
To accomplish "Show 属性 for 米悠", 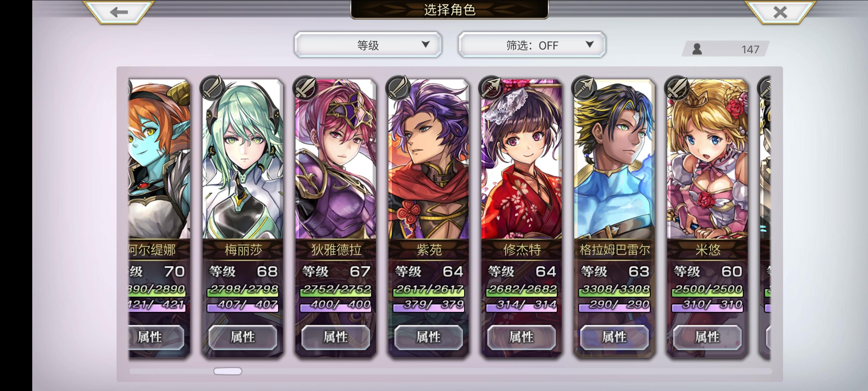I will coord(707,337).
